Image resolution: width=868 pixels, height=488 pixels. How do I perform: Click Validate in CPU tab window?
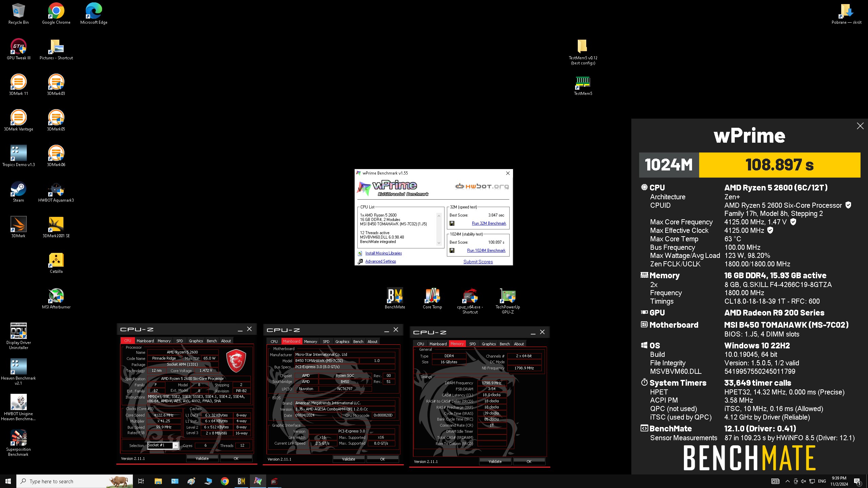tap(202, 459)
